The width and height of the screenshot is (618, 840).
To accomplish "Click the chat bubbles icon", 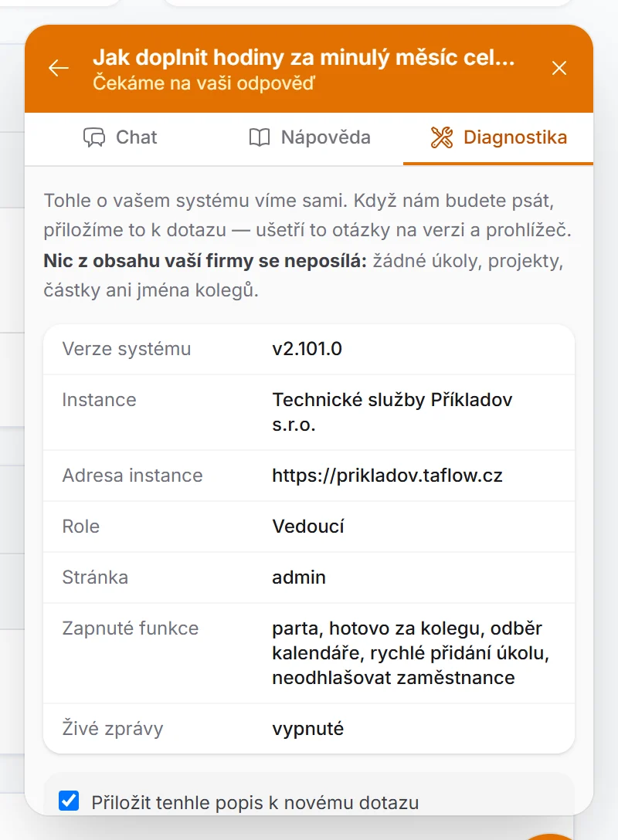I will coord(94,137).
